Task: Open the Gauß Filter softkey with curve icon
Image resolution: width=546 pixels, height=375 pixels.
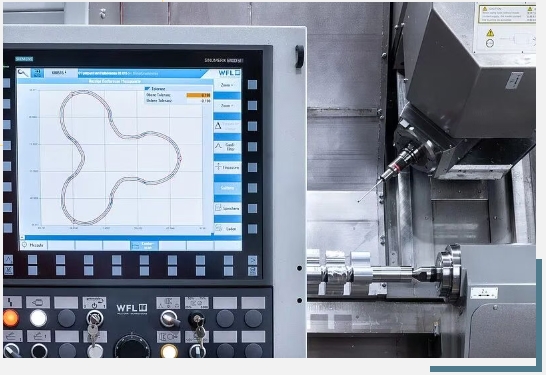Action: [227, 147]
